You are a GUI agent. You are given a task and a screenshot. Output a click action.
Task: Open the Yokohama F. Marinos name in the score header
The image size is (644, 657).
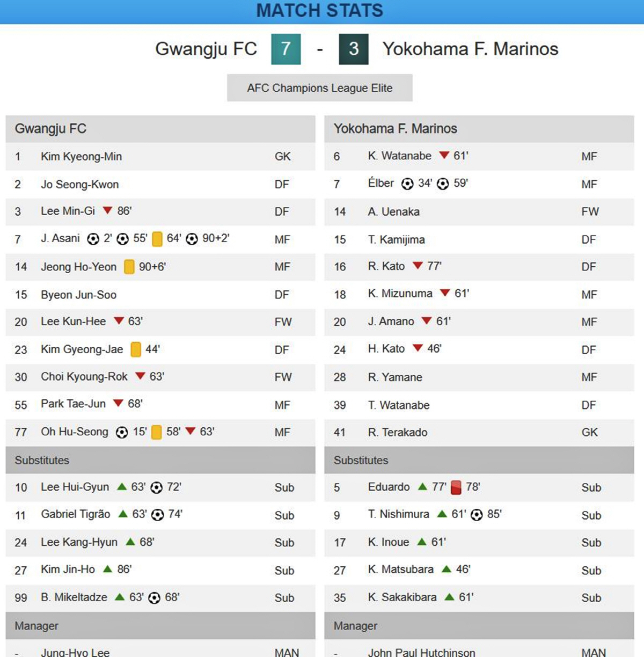click(471, 49)
